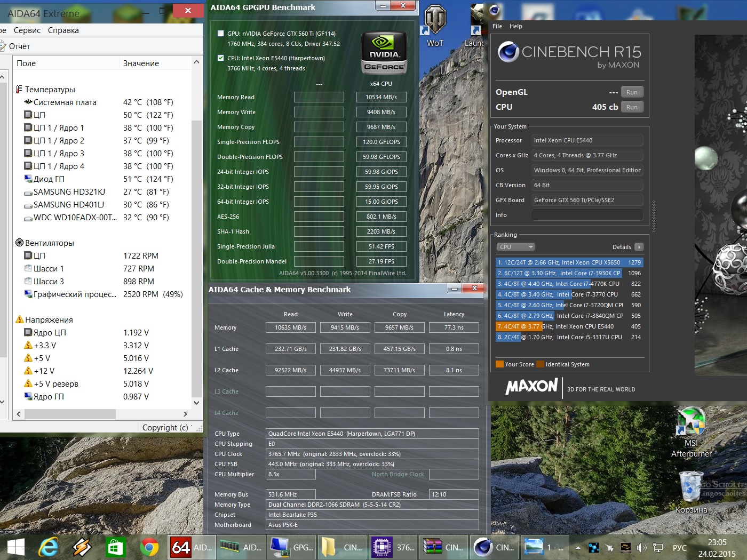Click the scroll down arrow of AIDA64 sensor list
This screenshot has height=560, width=747.
coord(196,403)
